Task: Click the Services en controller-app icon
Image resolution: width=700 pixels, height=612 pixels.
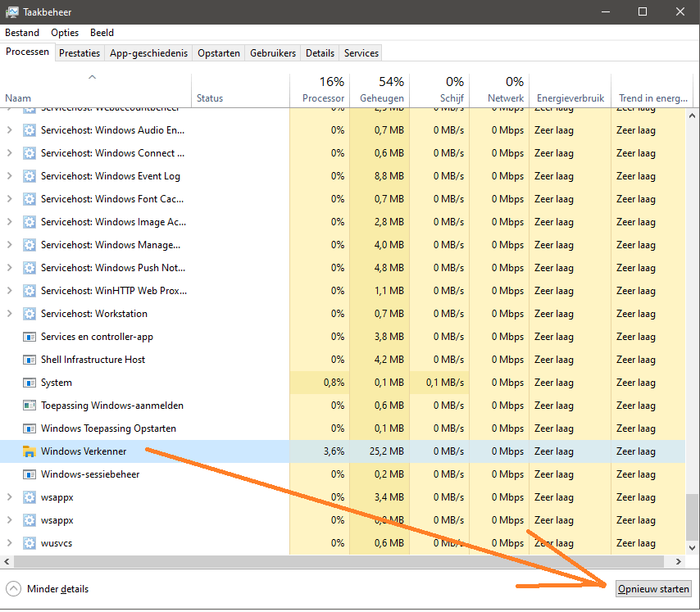Action: 29,337
